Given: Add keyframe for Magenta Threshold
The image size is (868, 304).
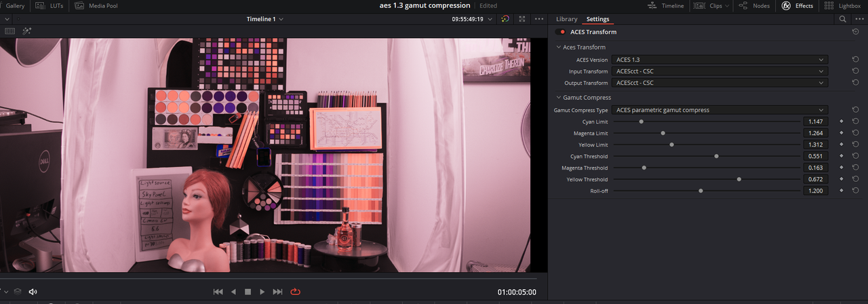Looking at the screenshot, I should pyautogui.click(x=842, y=168).
